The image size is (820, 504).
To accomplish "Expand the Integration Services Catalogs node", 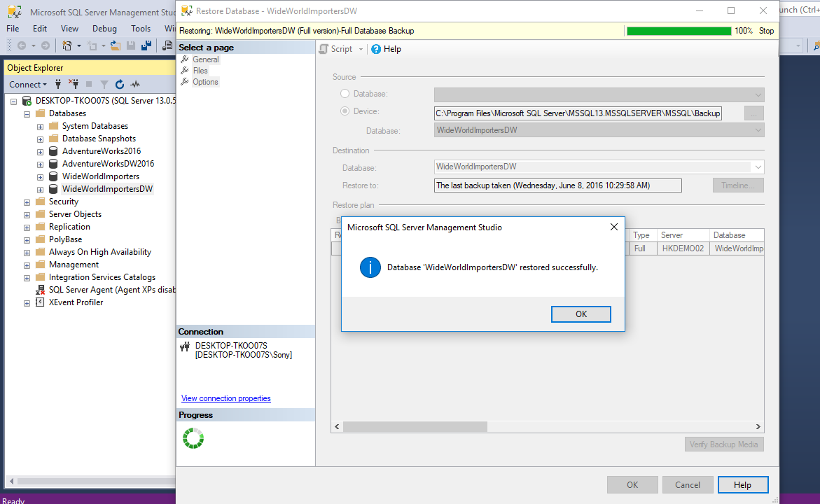I will 27,278.
